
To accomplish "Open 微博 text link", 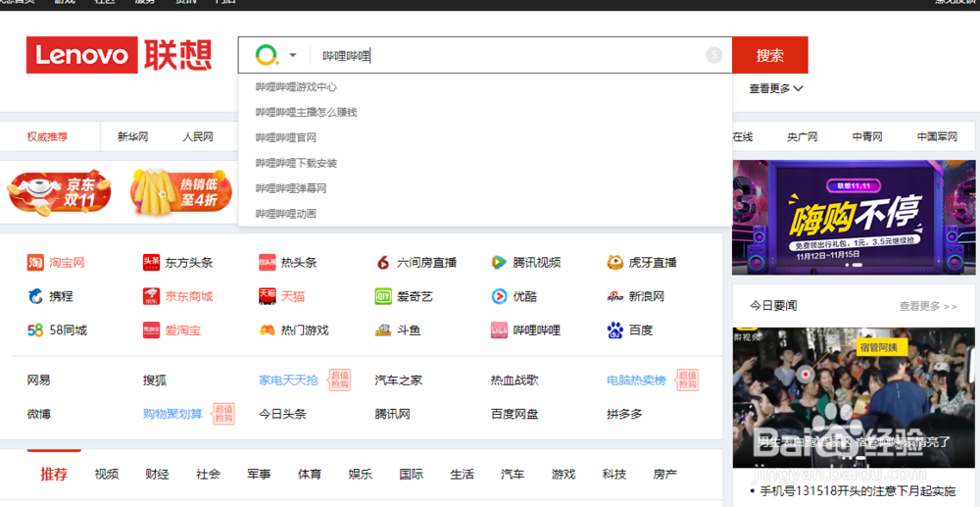I will point(39,414).
